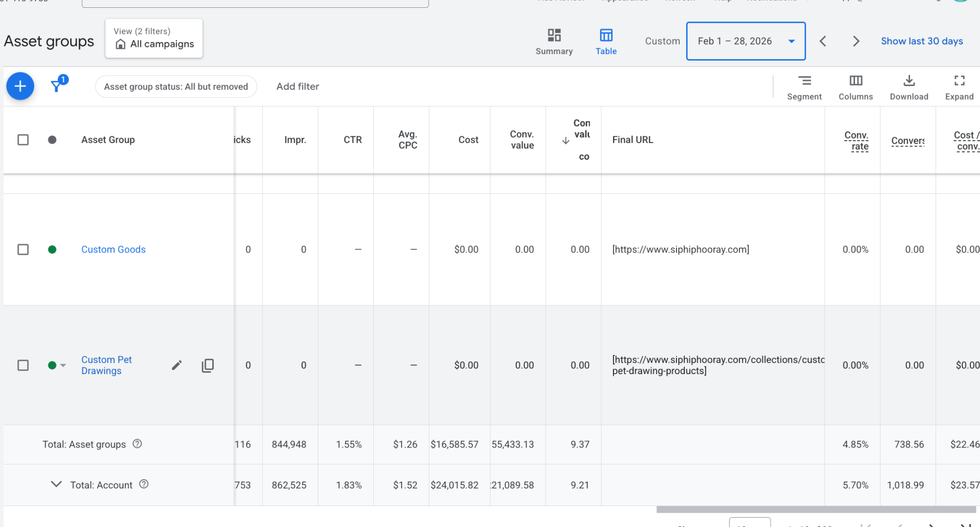
Task: Download the table report
Action: [x=909, y=87]
